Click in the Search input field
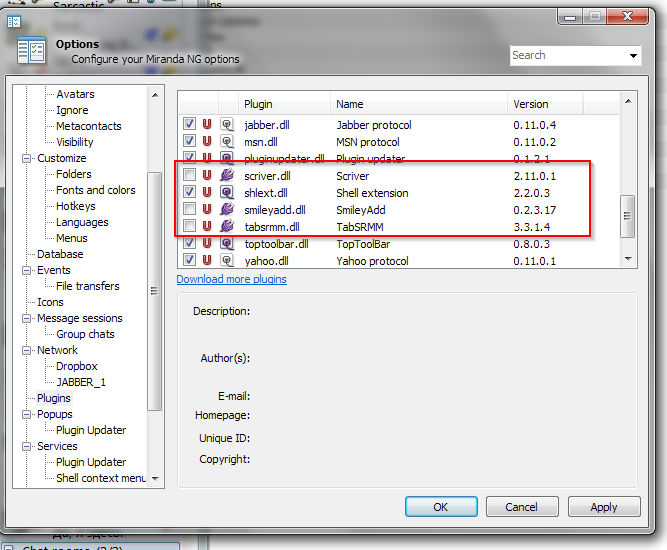 pos(568,56)
